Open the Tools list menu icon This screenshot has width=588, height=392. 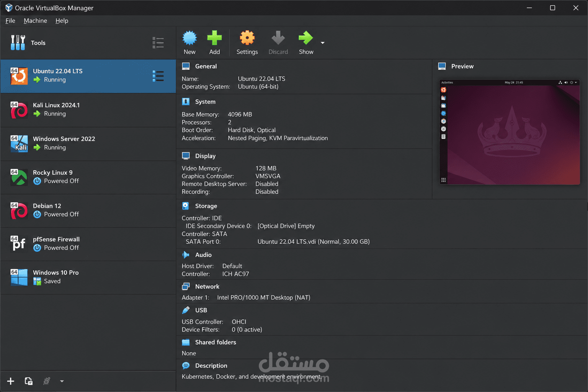click(158, 42)
